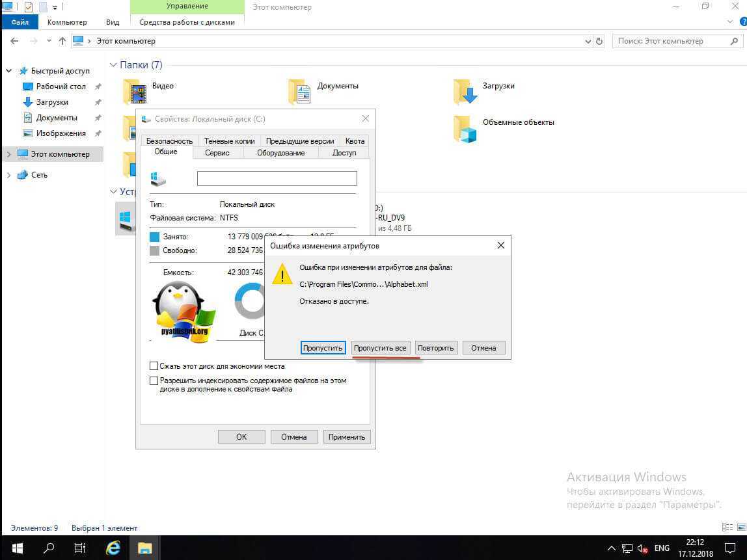
Task: Collapse the Быстрый доступ tree node
Action: tap(8, 71)
